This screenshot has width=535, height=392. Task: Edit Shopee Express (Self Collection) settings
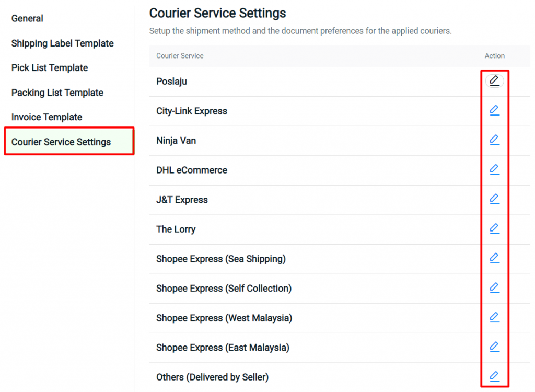(x=495, y=287)
